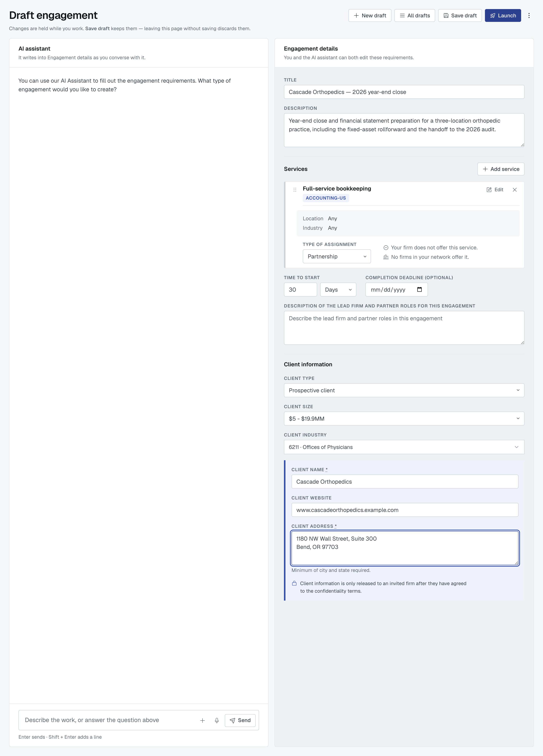Click the lock icon beside confidentiality note
Screen dimensions: 543x756
coord(294,583)
